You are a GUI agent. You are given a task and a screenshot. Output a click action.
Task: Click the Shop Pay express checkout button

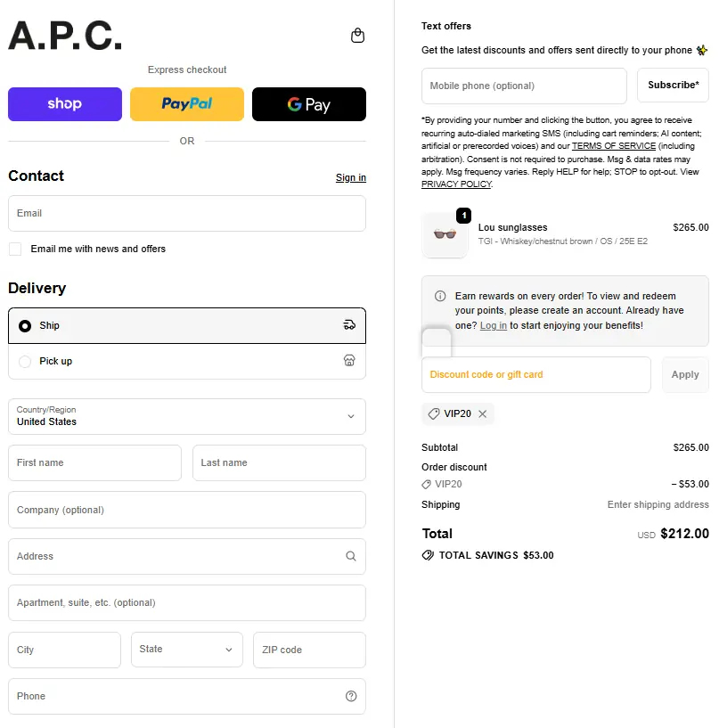tap(65, 104)
